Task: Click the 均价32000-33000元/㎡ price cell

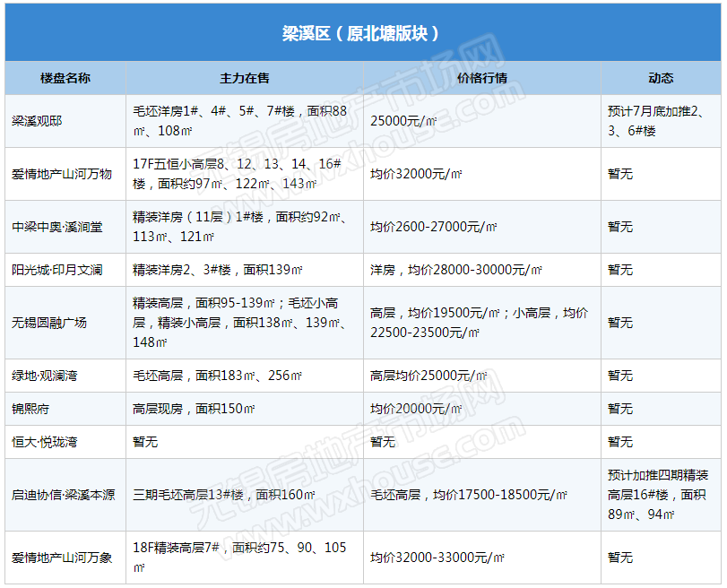Action: pos(438,558)
